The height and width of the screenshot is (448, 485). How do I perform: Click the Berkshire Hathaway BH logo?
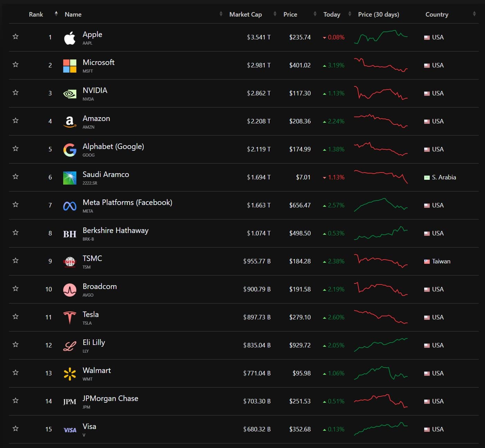point(70,234)
